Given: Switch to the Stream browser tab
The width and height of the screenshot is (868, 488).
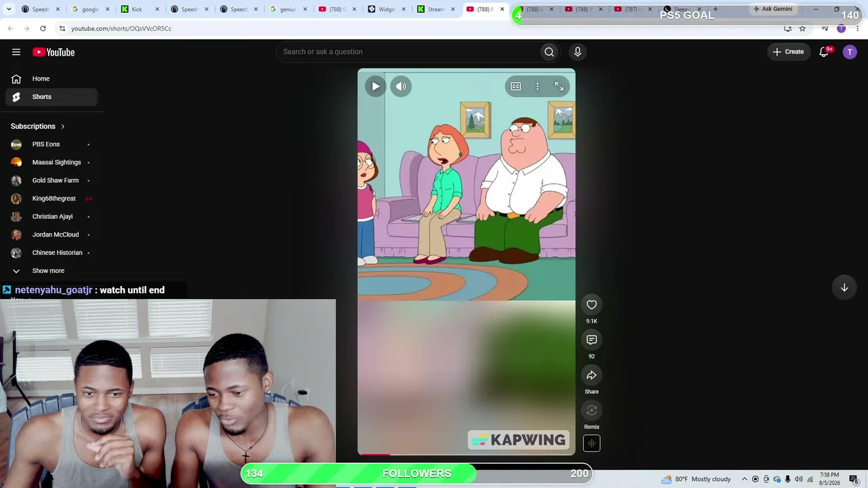Looking at the screenshot, I should pyautogui.click(x=436, y=9).
